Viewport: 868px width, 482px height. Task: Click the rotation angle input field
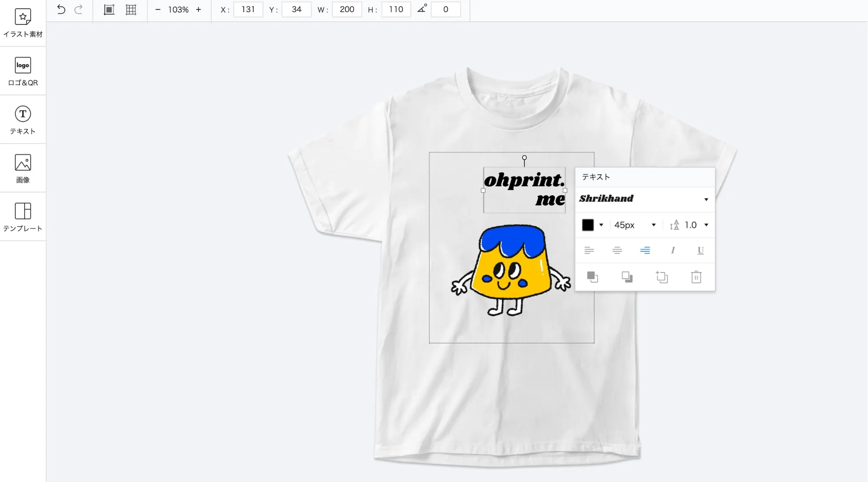pyautogui.click(x=445, y=10)
